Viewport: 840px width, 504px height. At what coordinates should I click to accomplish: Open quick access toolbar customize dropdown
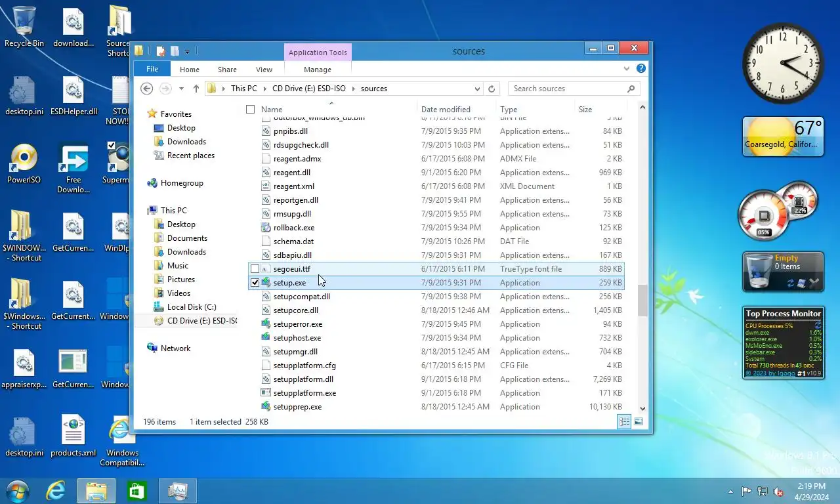[187, 51]
